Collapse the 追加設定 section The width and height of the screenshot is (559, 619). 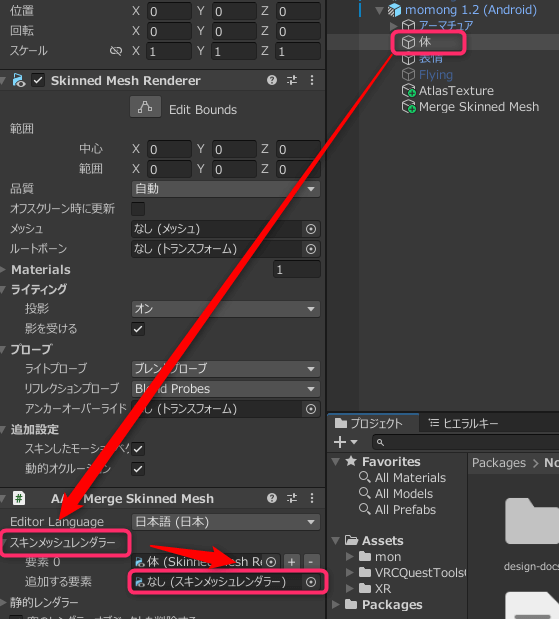3,429
